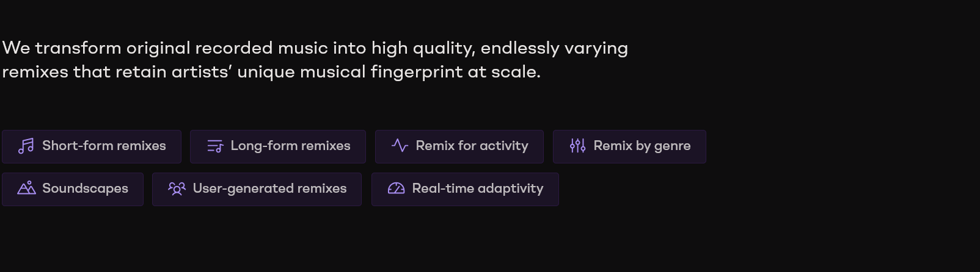Choose the Remix for activity label
980x272 pixels.
point(472,146)
